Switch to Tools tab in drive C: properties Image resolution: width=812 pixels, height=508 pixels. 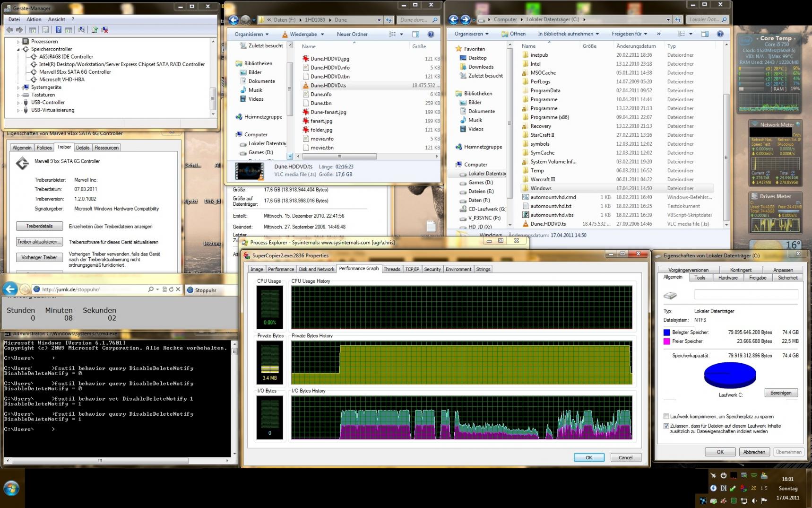coord(700,278)
